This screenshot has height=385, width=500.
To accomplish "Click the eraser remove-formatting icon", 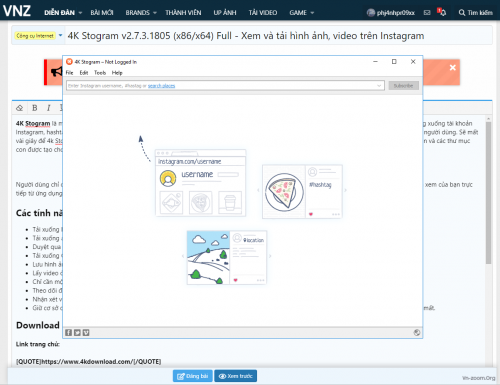I will click(x=20, y=108).
